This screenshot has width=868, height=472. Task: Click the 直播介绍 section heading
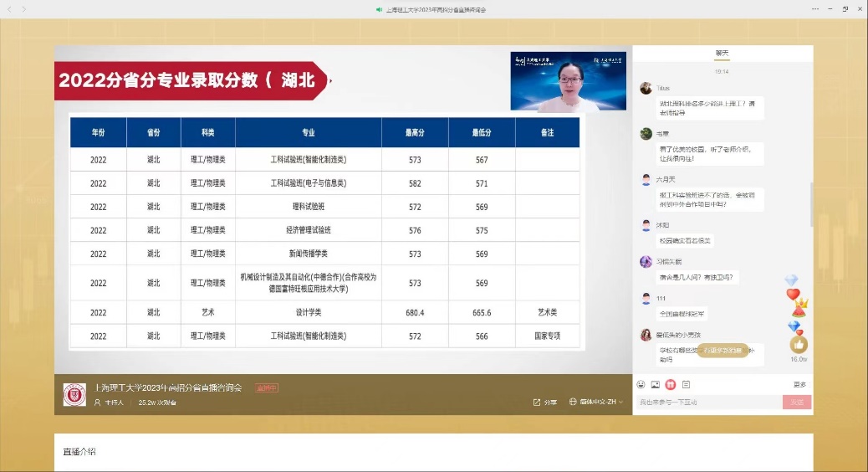[x=79, y=452]
